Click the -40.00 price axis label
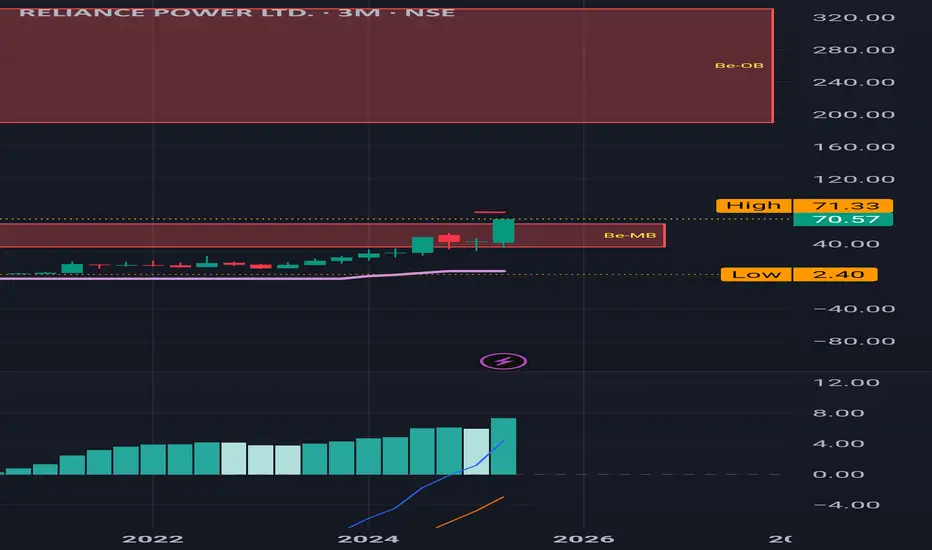 tap(854, 309)
